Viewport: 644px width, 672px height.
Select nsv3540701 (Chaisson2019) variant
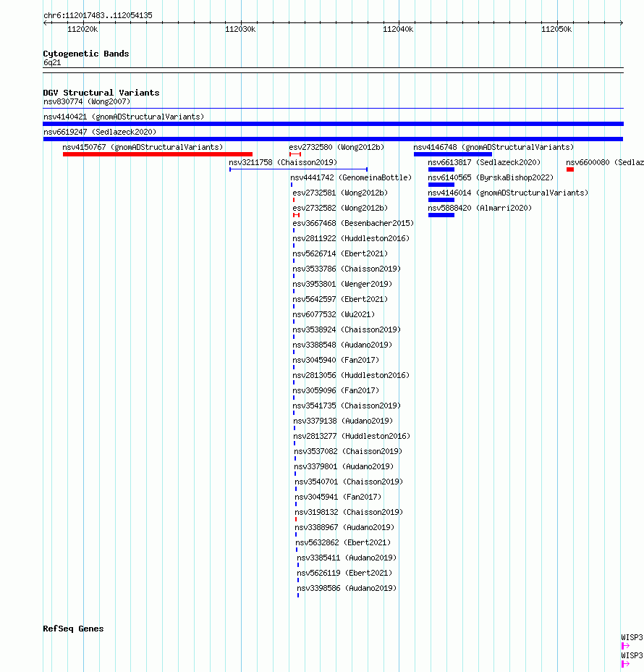tap(349, 482)
